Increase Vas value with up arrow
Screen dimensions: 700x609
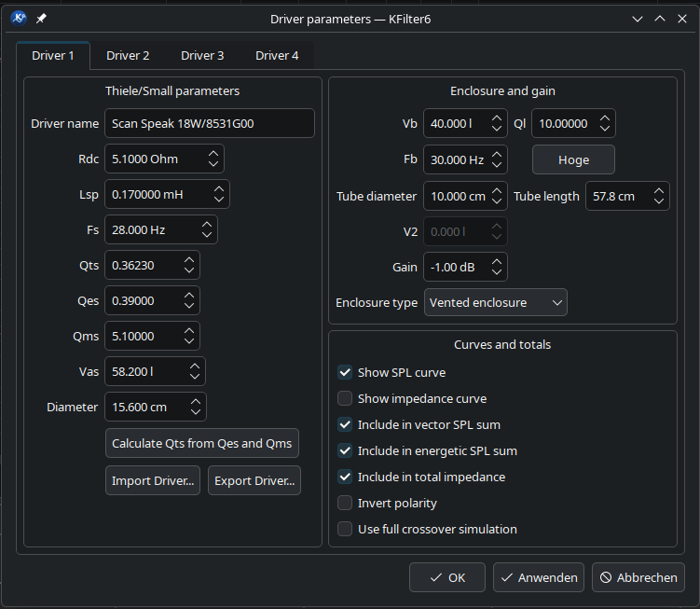tap(195, 366)
